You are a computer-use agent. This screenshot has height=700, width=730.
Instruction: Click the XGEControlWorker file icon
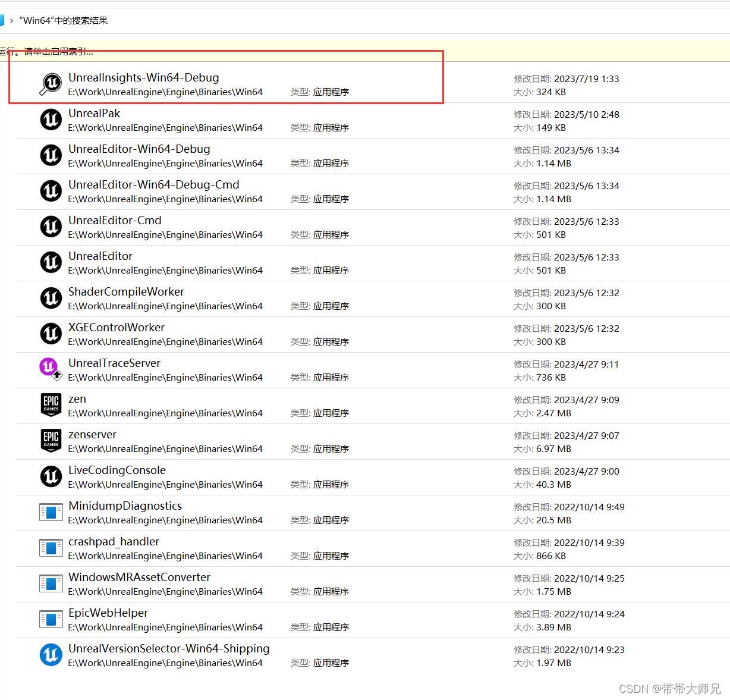coord(51,334)
